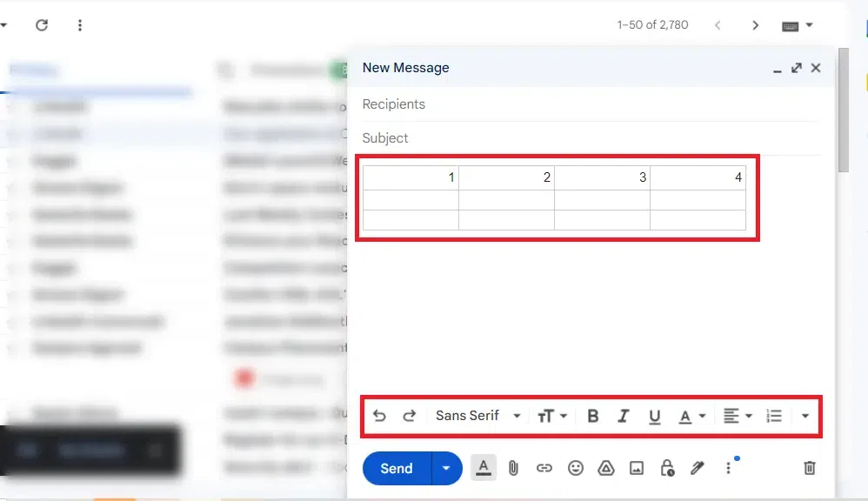Open the emoji picker

576,468
